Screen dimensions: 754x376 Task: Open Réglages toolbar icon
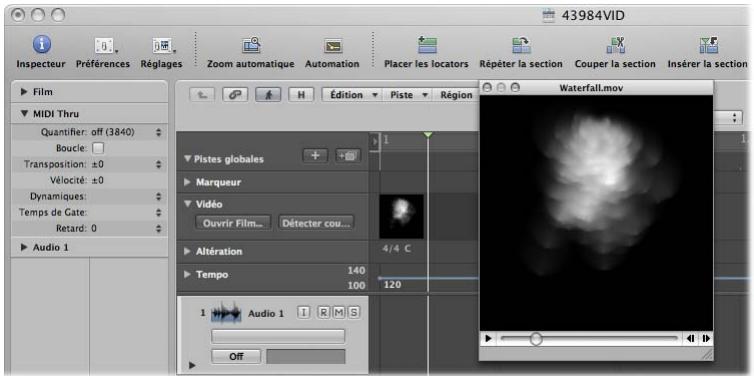coord(162,47)
